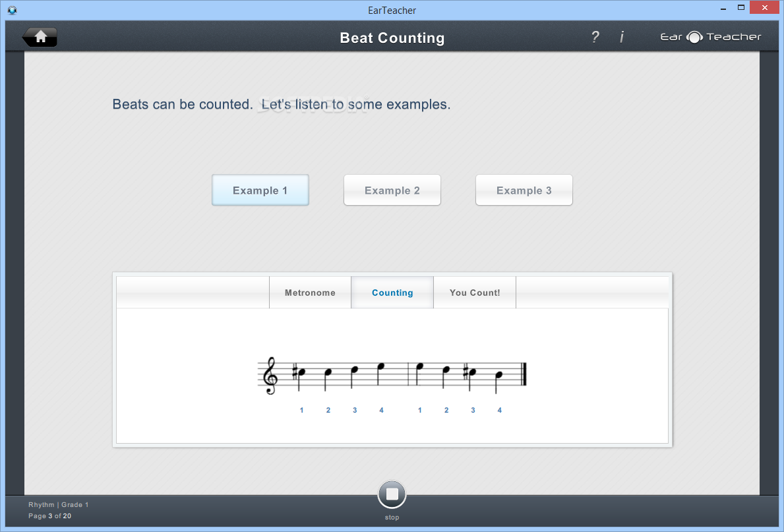
Task: Close the EarTeacher window
Action: pyautogui.click(x=764, y=8)
